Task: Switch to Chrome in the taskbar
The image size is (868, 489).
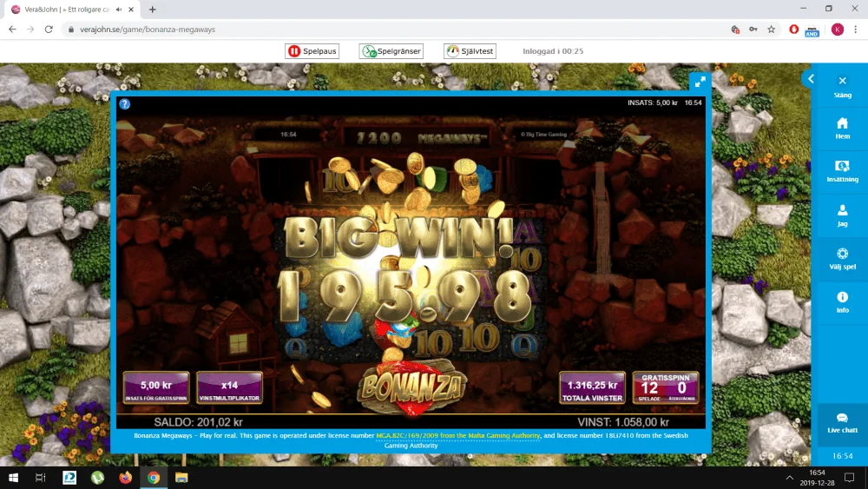Action: point(154,478)
